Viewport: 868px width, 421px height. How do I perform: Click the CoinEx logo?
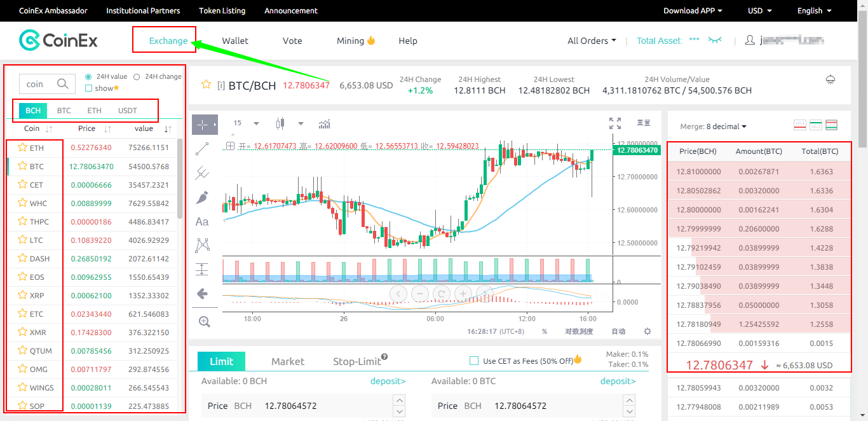(x=58, y=40)
